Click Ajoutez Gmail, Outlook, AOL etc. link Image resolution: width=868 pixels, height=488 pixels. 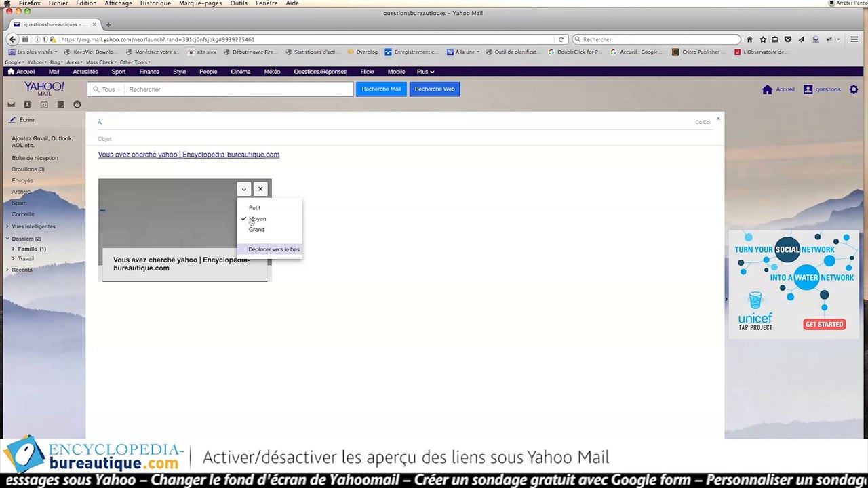[x=42, y=142]
